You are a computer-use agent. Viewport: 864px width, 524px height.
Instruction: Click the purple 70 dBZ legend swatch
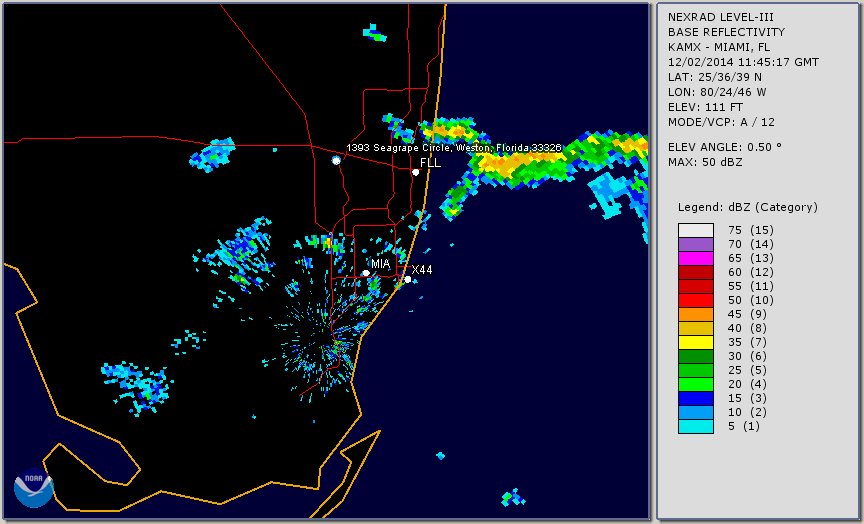pyautogui.click(x=696, y=244)
